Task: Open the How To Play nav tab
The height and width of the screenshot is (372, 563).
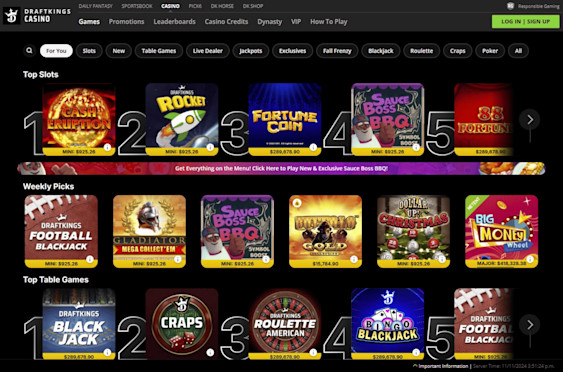Action: [x=329, y=22]
